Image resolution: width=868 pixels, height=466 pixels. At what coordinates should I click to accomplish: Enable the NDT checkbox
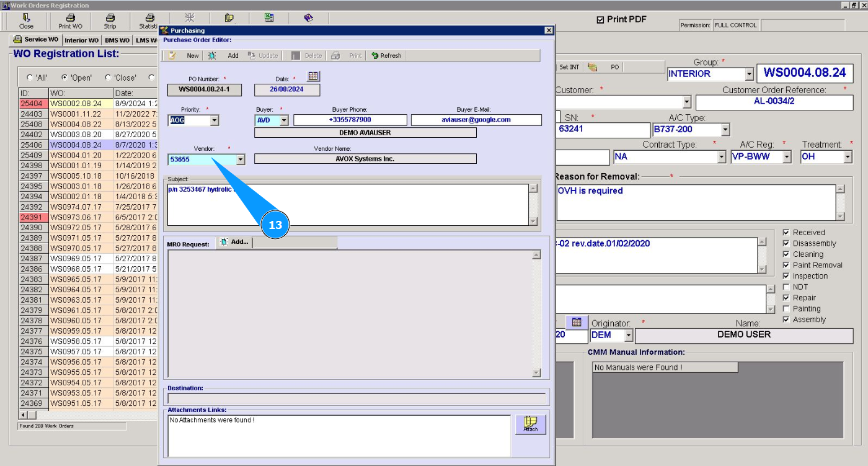786,287
